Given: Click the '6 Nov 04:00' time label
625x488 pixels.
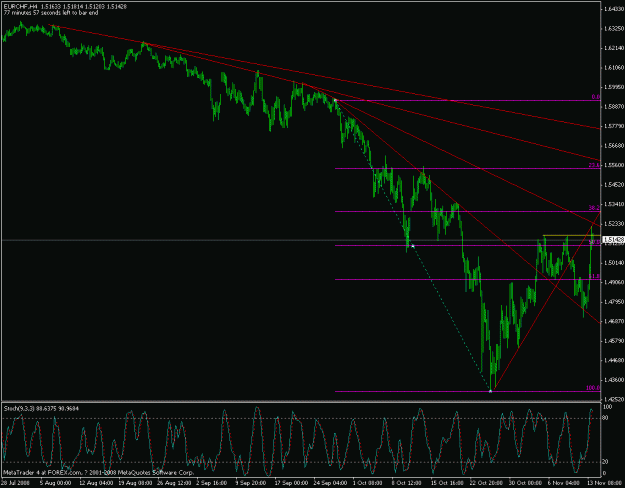Looking at the screenshot, I should pos(564,483).
